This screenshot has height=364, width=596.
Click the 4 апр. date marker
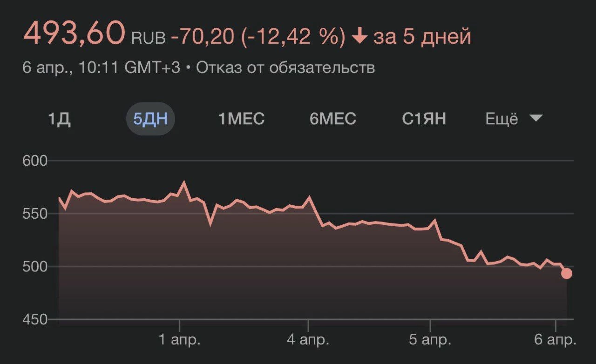(x=308, y=340)
